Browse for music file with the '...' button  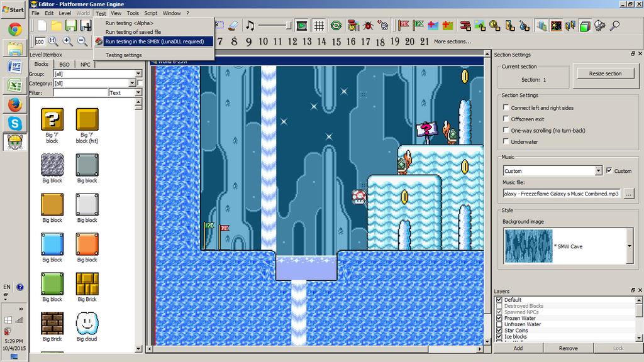(x=628, y=194)
